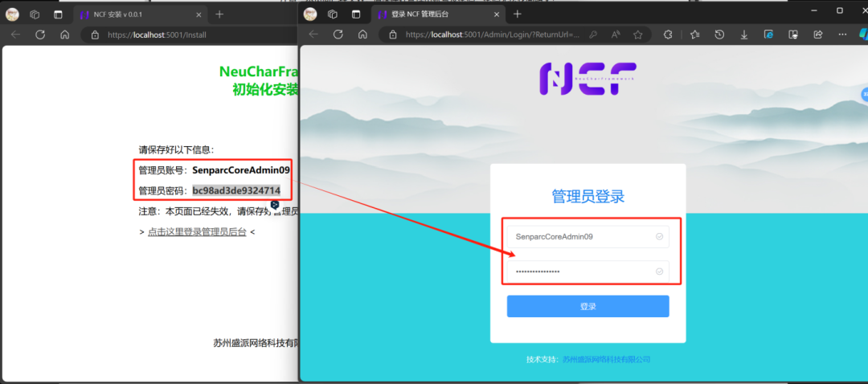
Task: Open Workspaces in the NCF 安装 window
Action: pos(35,14)
